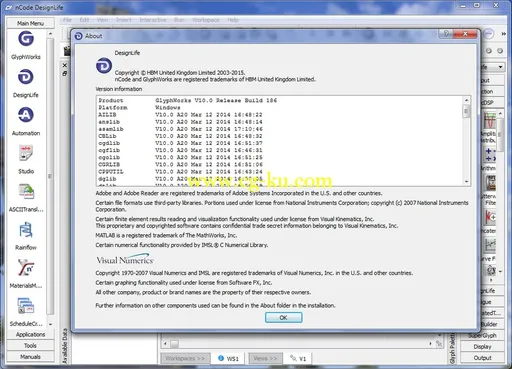512x369 pixels.
Task: Expand the Applications section
Action: pyautogui.click(x=30, y=334)
